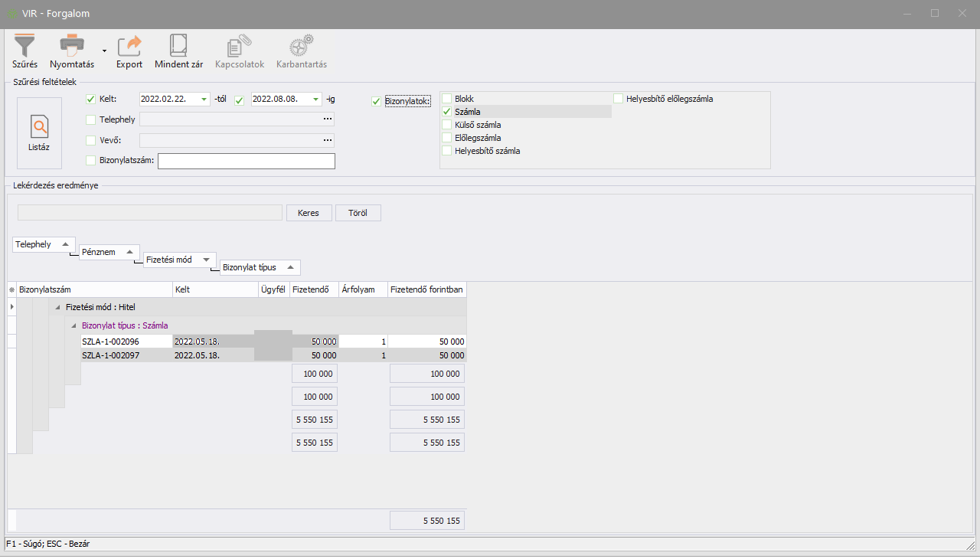Screen dimensions: 980x559
Task: Enable the Telephely filter checkbox
Action: click(91, 119)
